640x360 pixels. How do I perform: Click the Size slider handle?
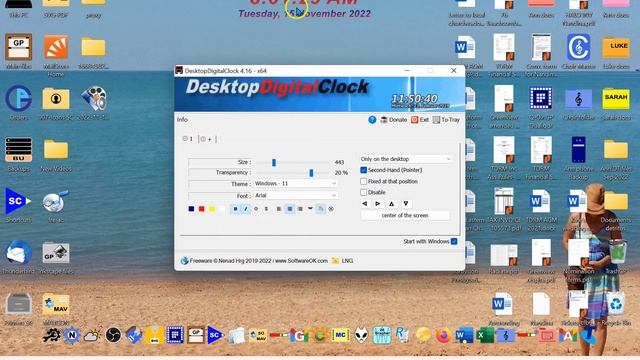(x=274, y=162)
